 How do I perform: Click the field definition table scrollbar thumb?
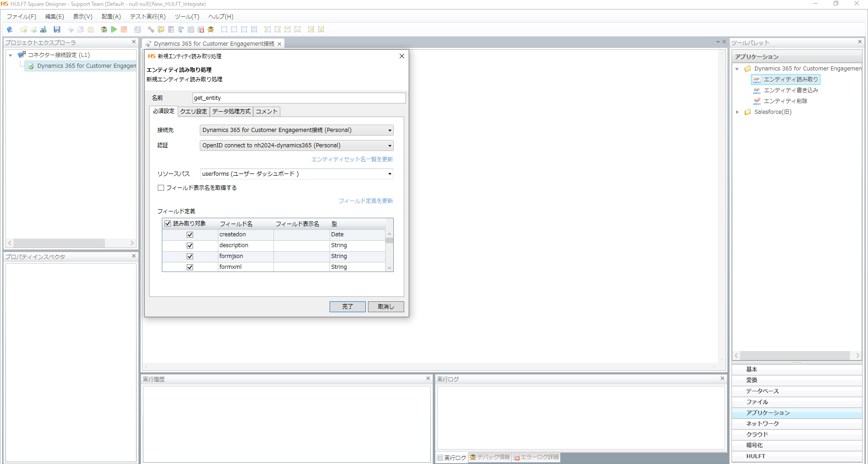pyautogui.click(x=389, y=240)
